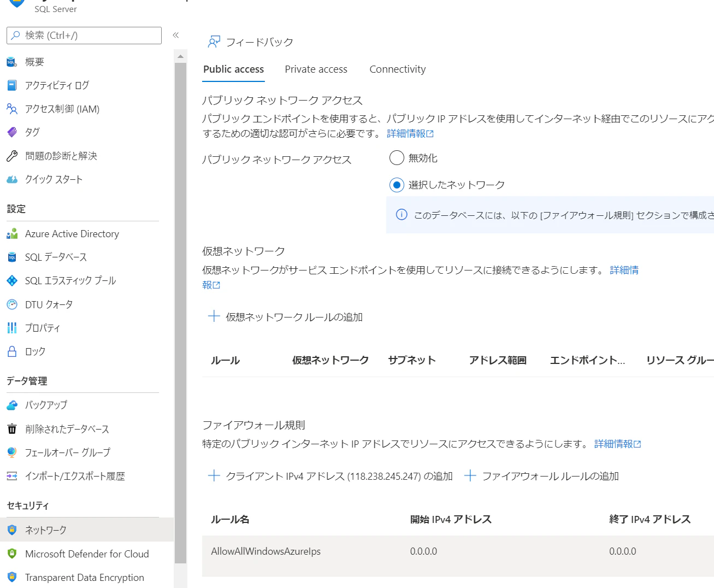This screenshot has height=588, width=714.
Task: Click the 検索 (Ctrl+/) search field
Action: (84, 36)
